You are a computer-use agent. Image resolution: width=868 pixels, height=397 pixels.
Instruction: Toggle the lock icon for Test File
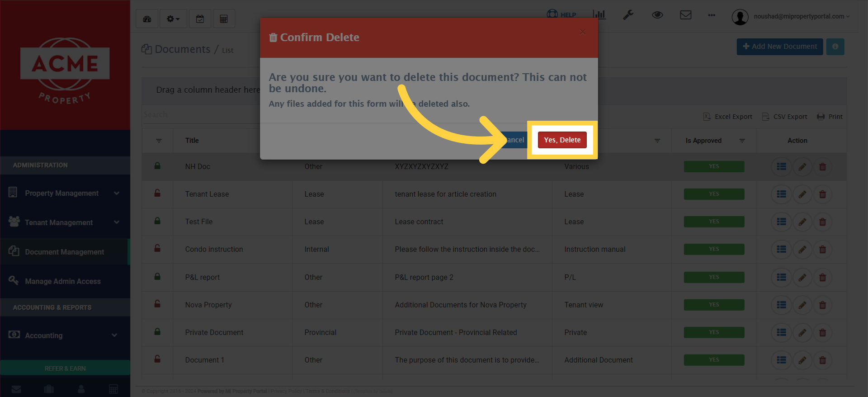157,221
